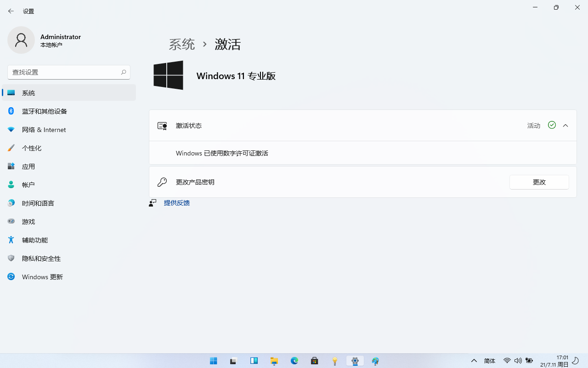
Task: Open 游戏 settings
Action: (69, 221)
